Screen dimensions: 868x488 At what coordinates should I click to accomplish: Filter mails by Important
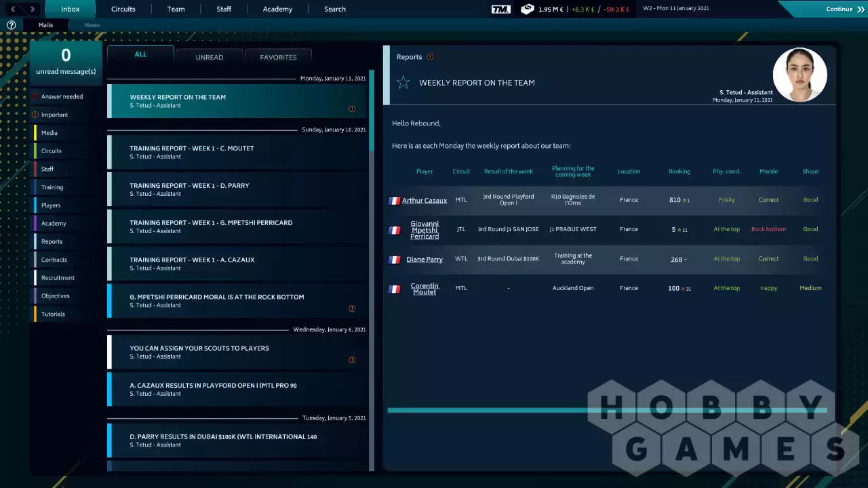(x=54, y=115)
